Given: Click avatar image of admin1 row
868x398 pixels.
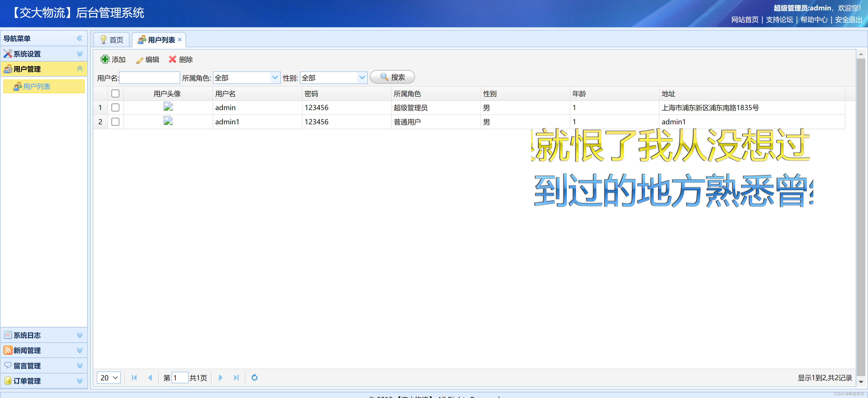Looking at the screenshot, I should coord(168,121).
